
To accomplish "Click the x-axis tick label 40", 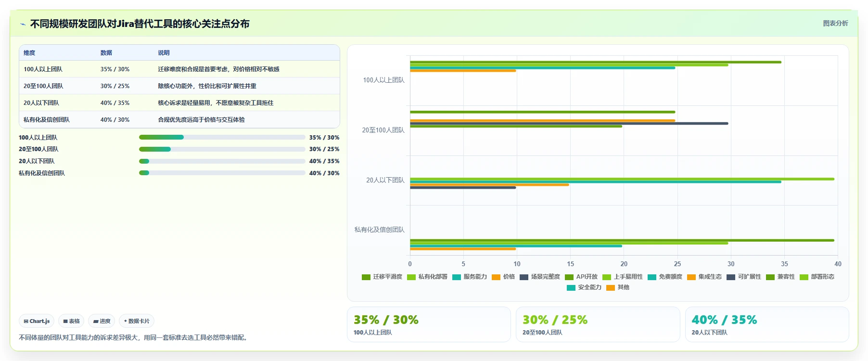I will [x=838, y=264].
